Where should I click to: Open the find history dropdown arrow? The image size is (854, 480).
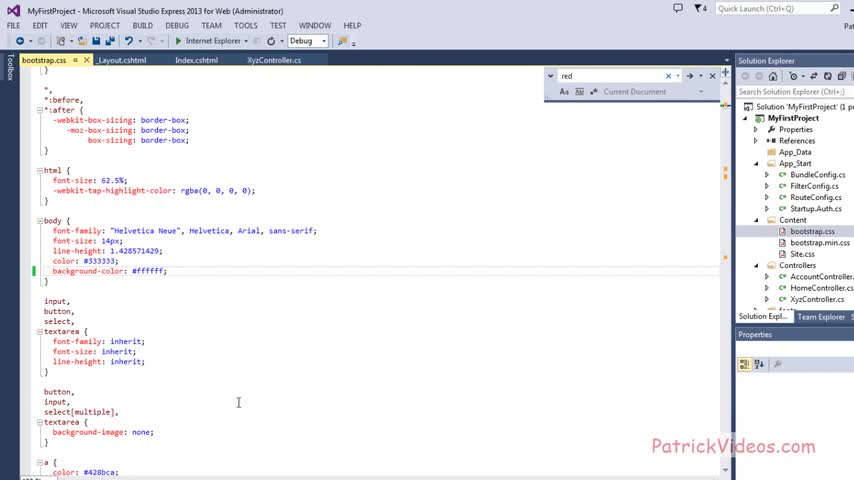(678, 76)
